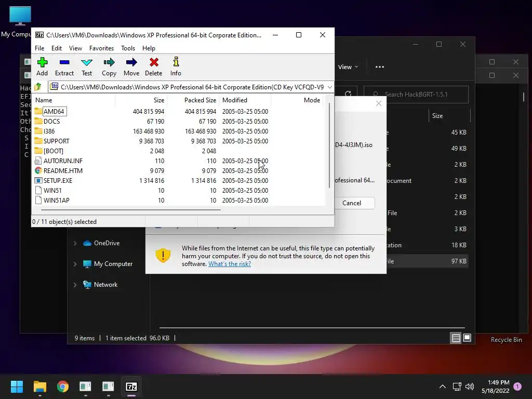Click the network tray icon
Image resolution: width=532 pixels, height=399 pixels.
457,387
